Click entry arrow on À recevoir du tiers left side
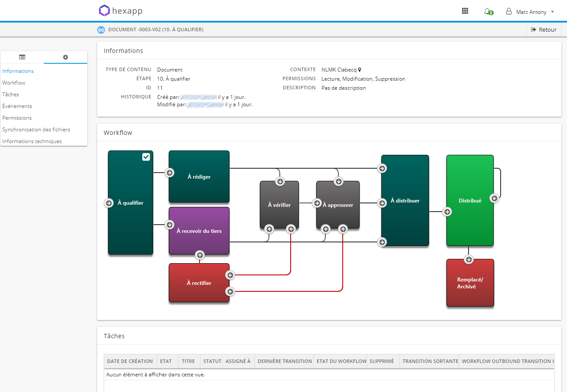Screen dimensions: 567x392 170,225
